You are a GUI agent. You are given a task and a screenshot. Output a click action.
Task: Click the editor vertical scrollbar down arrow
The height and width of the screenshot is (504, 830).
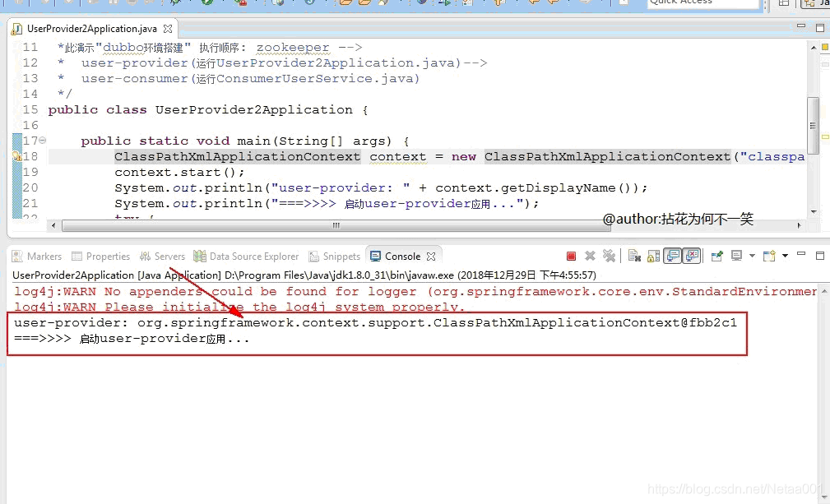pyautogui.click(x=814, y=212)
